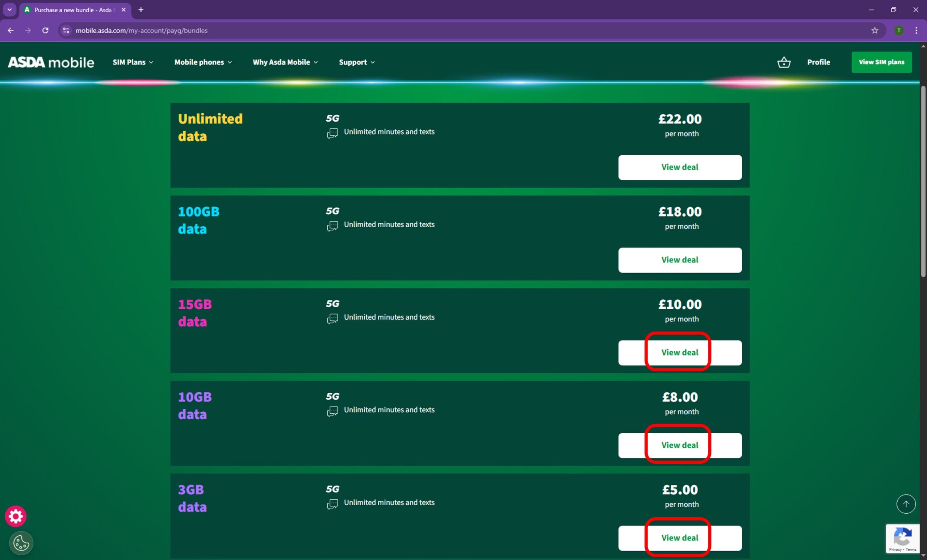Click the 10GB data heading
Viewport: 927px width, 560px height.
(195, 405)
